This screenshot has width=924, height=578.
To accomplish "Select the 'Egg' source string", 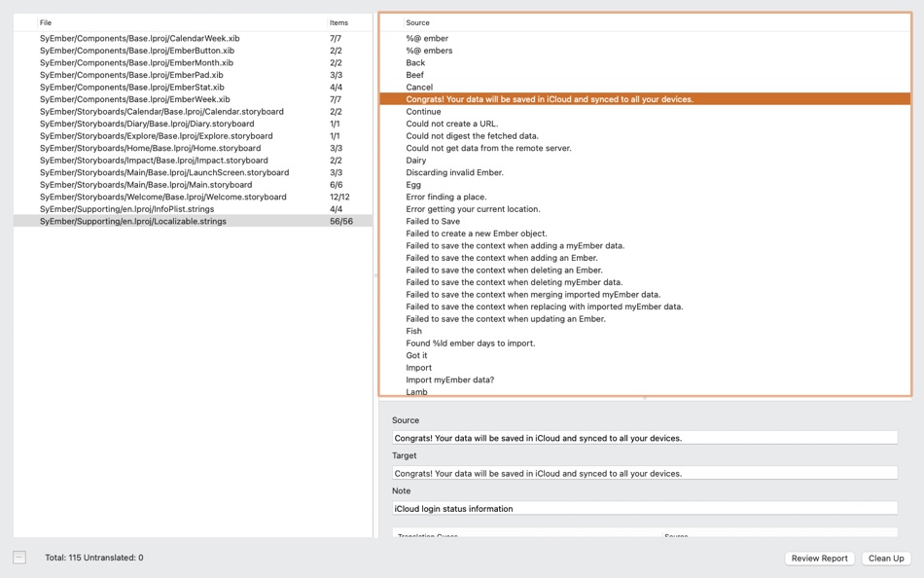I will click(645, 185).
